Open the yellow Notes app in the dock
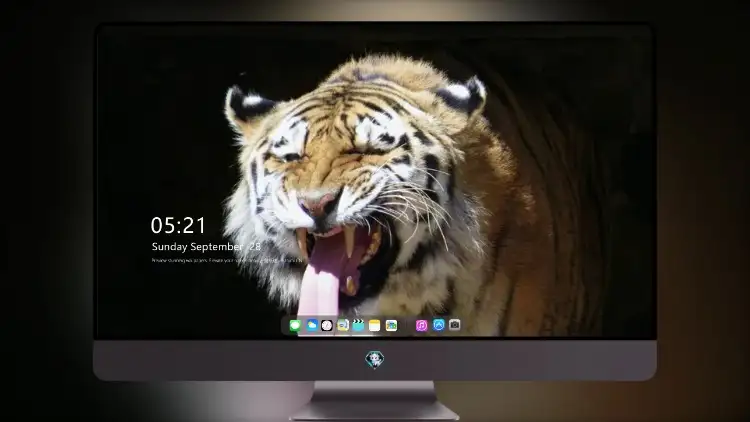 tap(375, 325)
